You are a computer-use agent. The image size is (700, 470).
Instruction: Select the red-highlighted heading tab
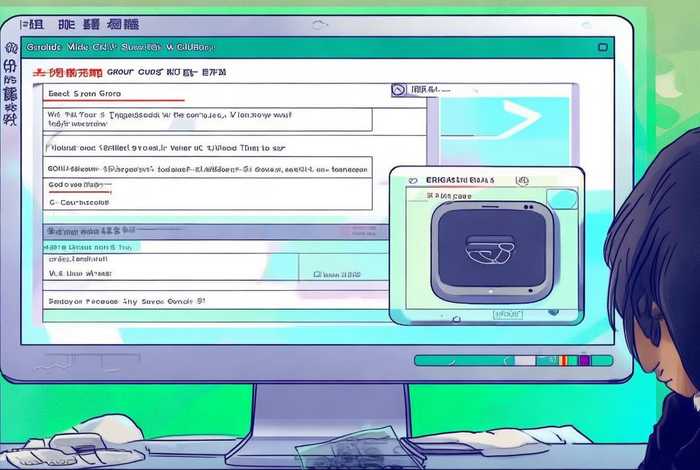coord(67,73)
